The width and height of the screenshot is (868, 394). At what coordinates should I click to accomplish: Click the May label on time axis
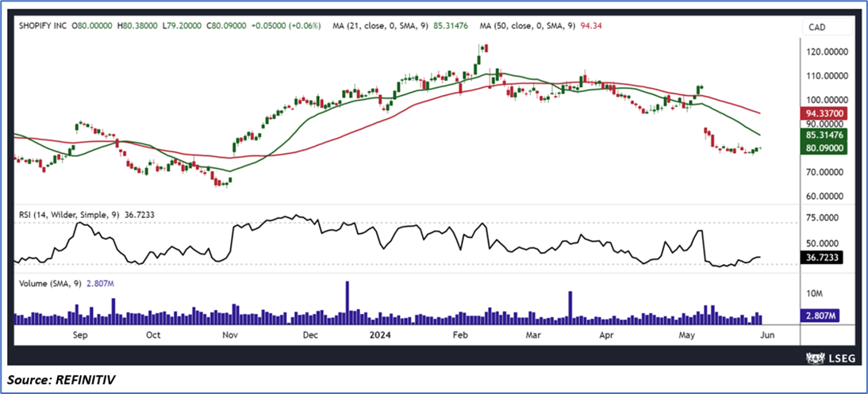coord(686,335)
